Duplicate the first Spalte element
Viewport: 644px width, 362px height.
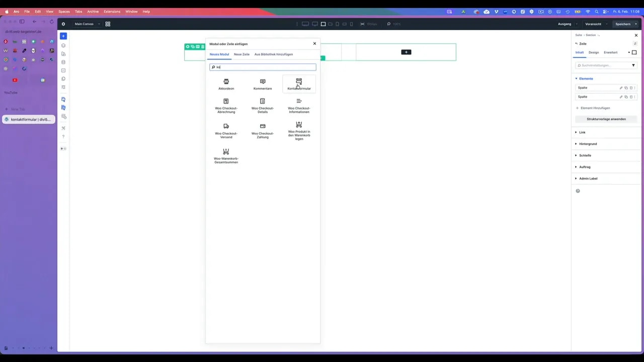click(x=626, y=87)
